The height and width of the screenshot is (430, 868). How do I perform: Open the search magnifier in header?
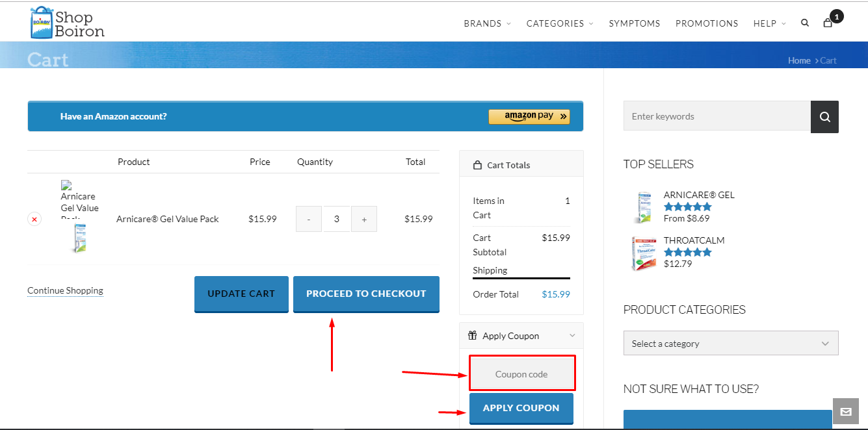click(805, 23)
